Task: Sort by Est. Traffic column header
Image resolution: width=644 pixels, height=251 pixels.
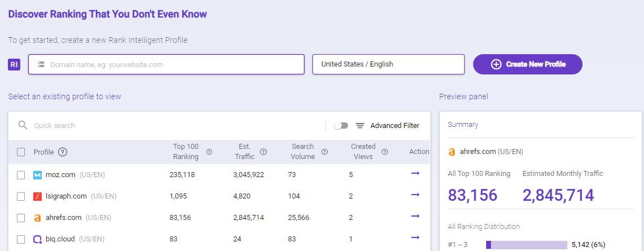Action: pos(245,152)
